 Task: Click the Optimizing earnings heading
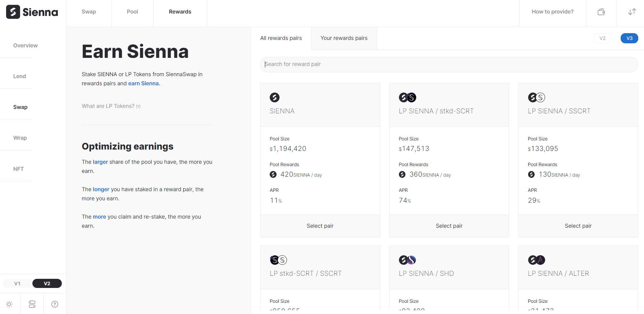pos(128,146)
